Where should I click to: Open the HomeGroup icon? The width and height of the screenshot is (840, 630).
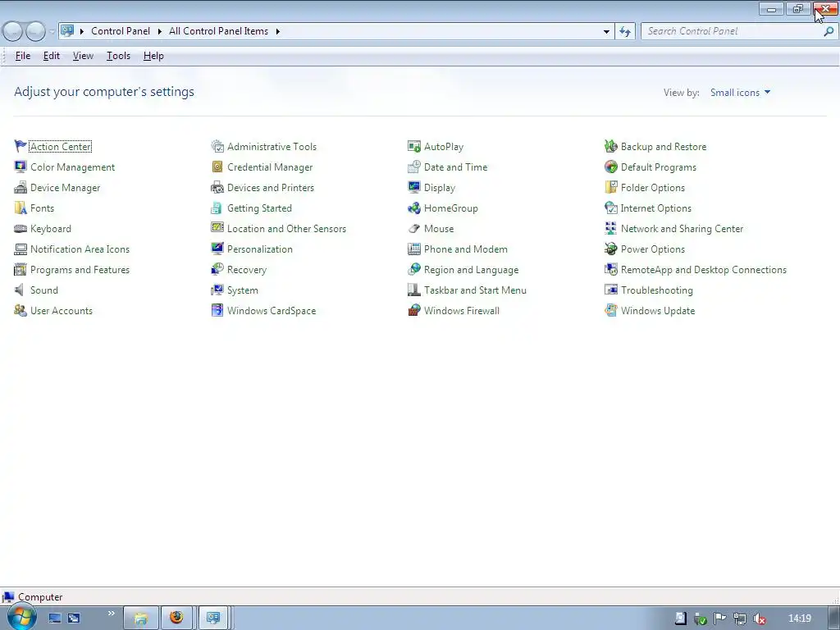(414, 208)
